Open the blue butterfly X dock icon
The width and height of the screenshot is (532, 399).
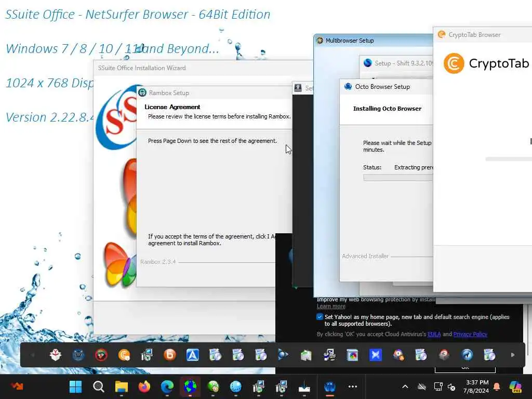coord(375,355)
